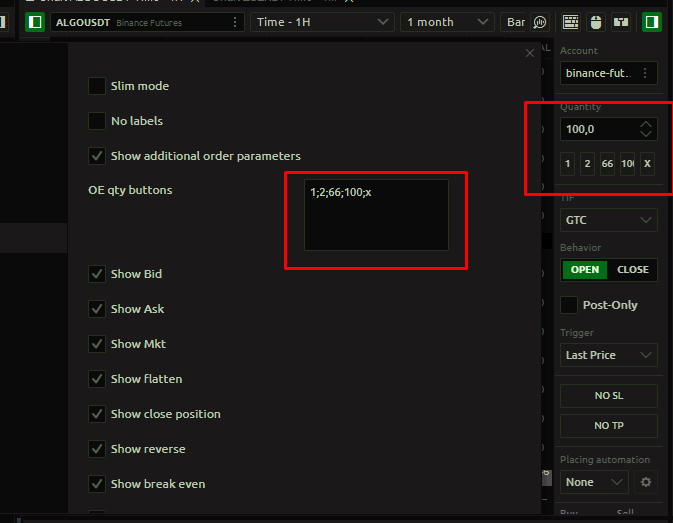Toggle the right order entry panel icon
The width and height of the screenshot is (673, 523).
point(651,22)
